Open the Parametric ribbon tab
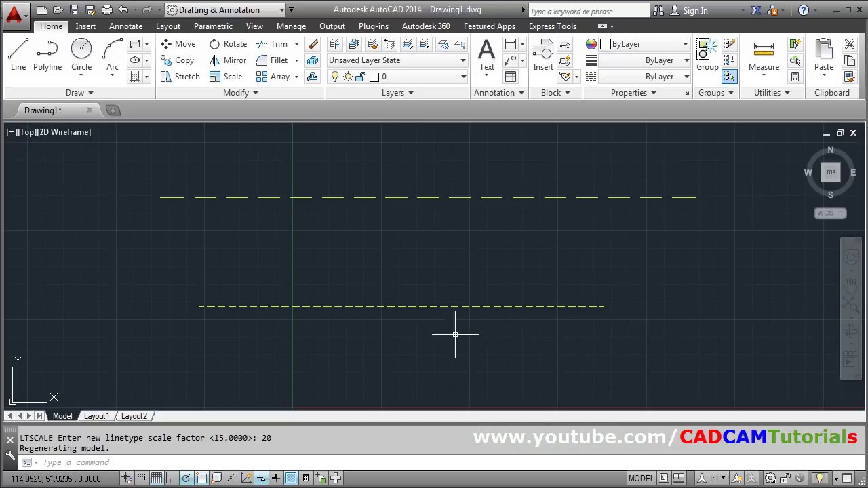Image resolution: width=868 pixels, height=488 pixels. click(x=213, y=26)
